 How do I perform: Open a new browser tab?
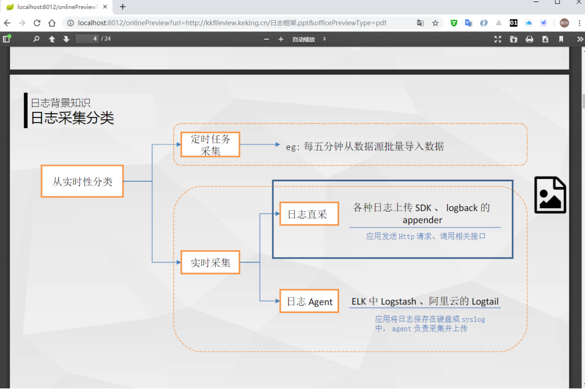(x=122, y=7)
